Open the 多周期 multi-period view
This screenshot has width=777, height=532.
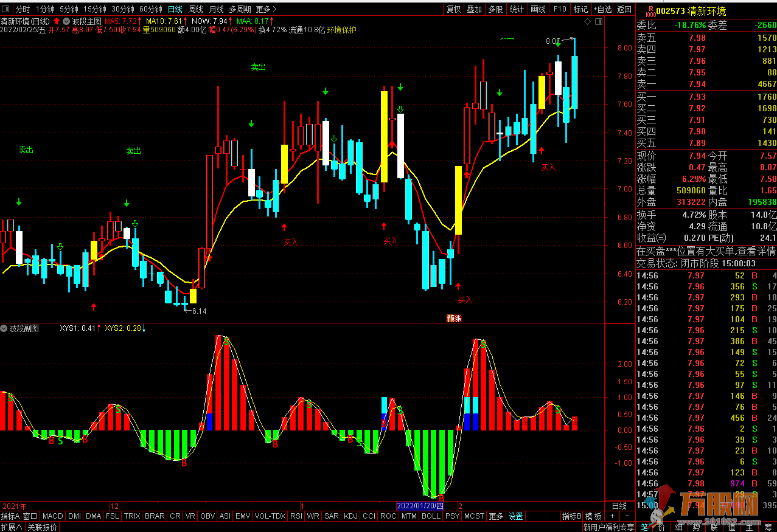pyautogui.click(x=240, y=9)
